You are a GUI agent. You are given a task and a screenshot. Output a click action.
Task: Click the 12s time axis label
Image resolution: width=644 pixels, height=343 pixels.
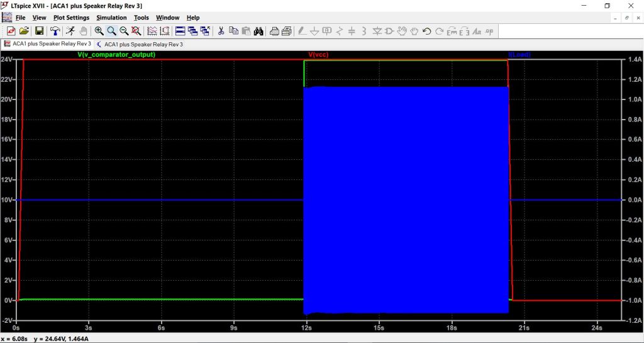click(306, 328)
